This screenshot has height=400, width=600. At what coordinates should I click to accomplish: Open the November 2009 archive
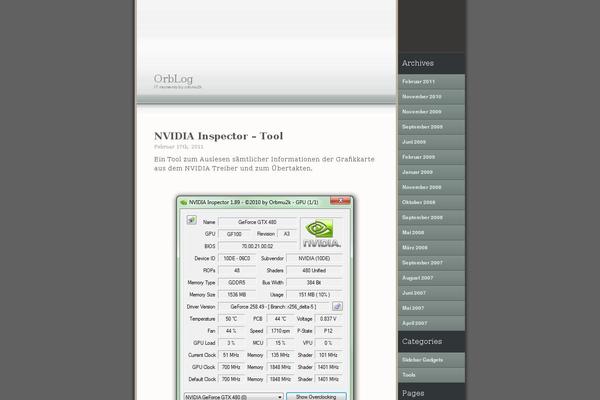(x=431, y=112)
